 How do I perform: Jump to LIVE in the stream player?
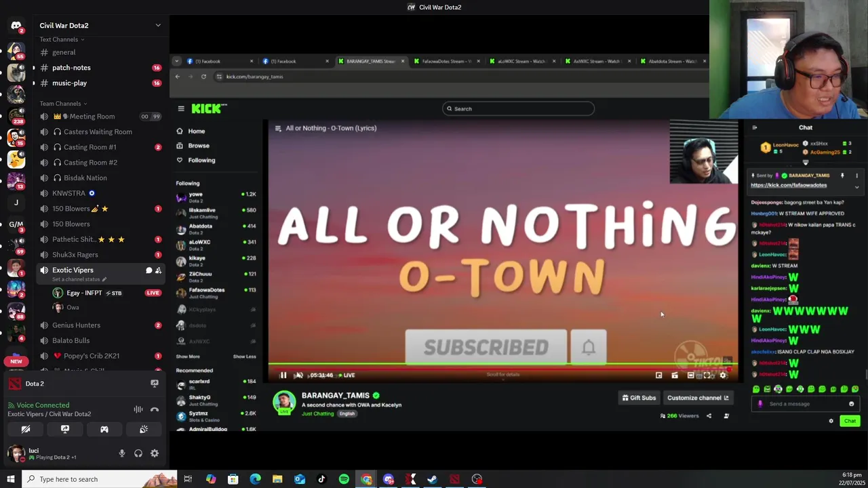(x=349, y=375)
